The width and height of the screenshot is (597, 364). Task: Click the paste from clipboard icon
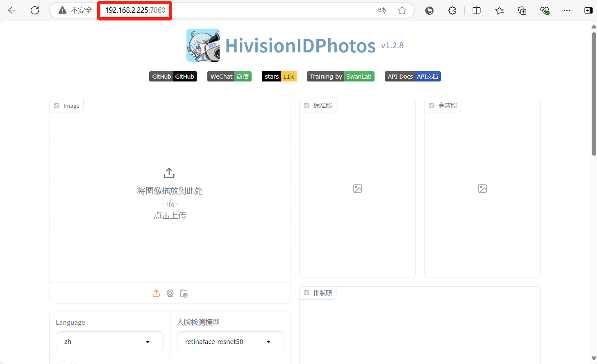(184, 294)
